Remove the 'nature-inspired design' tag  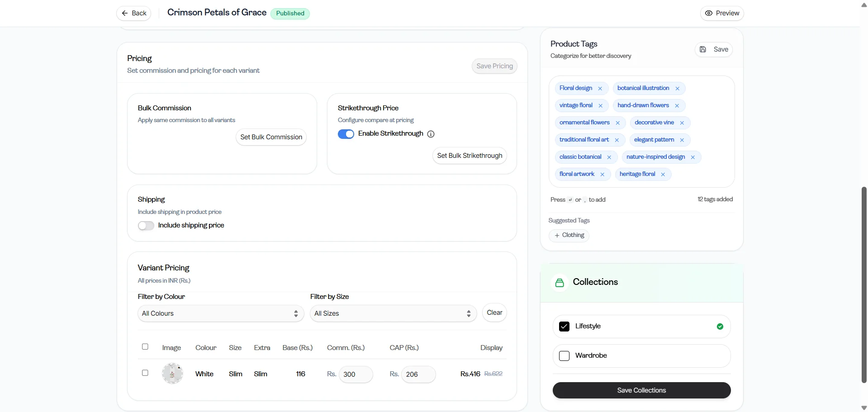pyautogui.click(x=693, y=157)
